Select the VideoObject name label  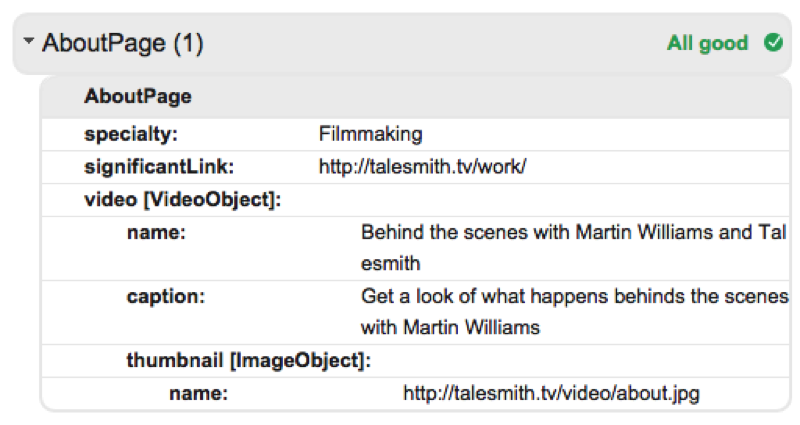[x=156, y=233]
